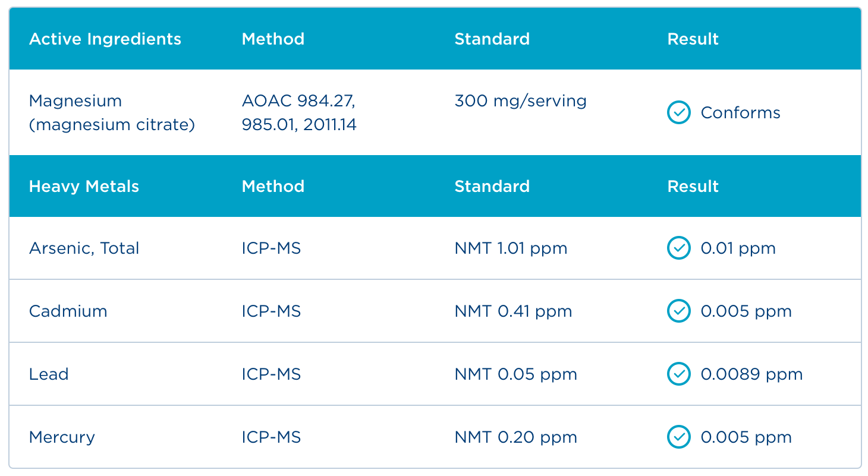868x476 pixels.
Task: Select the Arsenic, Total row label
Action: 84,248
